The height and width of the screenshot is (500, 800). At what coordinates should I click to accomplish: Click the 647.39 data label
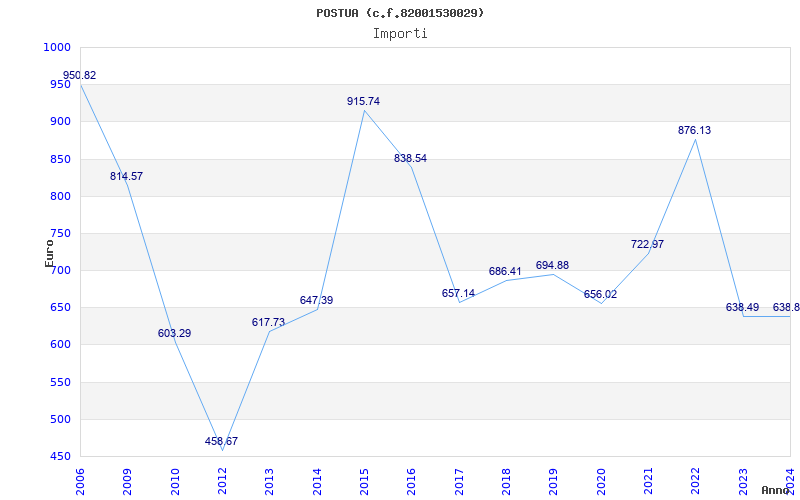[x=316, y=301]
